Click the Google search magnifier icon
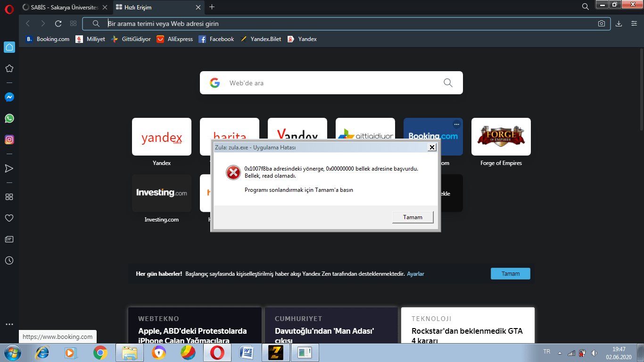The height and width of the screenshot is (362, 644). (448, 83)
